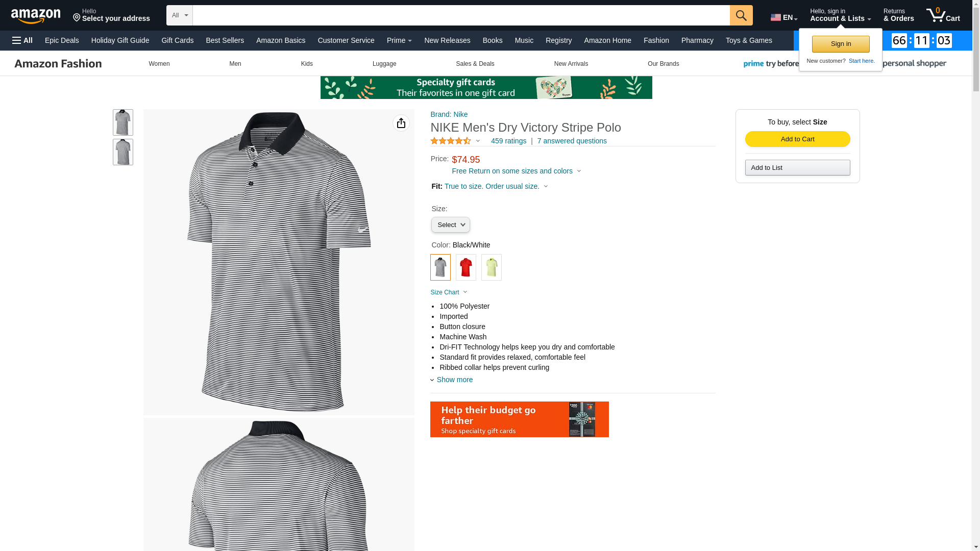The height and width of the screenshot is (551, 980).
Task: Go to the Men fashion tab
Action: (235, 64)
